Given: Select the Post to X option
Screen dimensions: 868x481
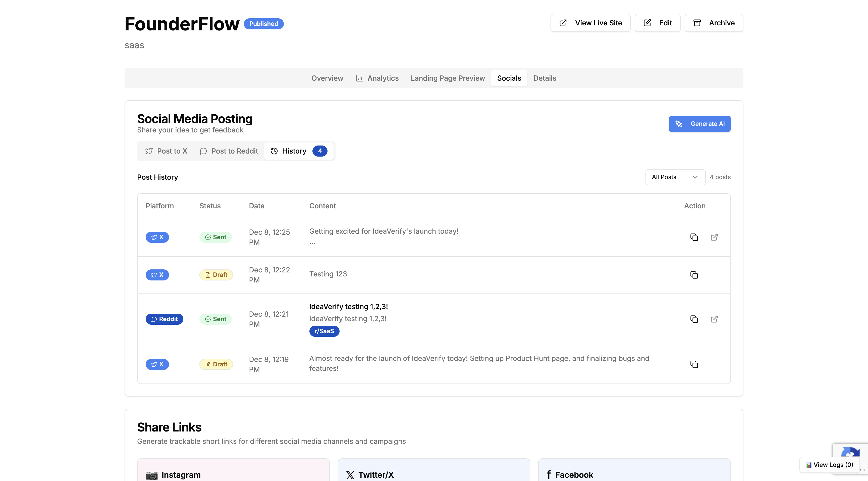Looking at the screenshot, I should point(166,151).
